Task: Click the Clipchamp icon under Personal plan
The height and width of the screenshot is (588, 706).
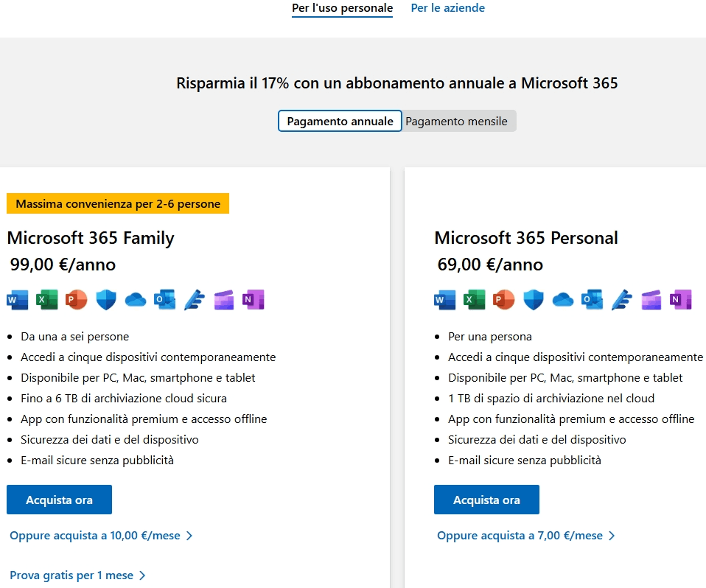Action: point(651,300)
